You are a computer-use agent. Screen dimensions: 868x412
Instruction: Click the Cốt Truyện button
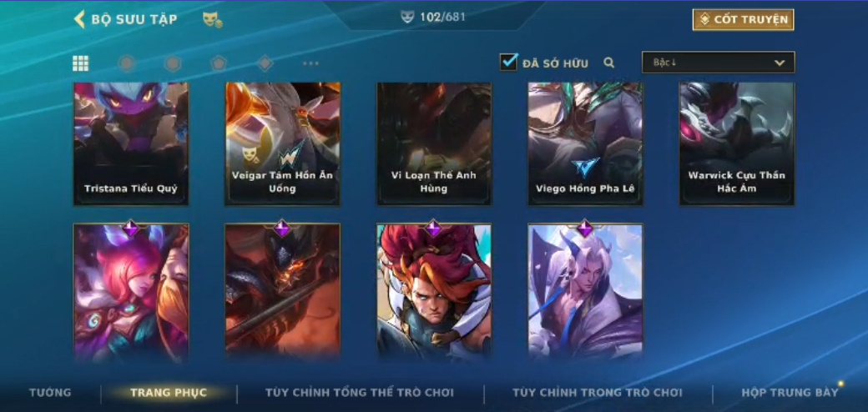[x=743, y=20]
